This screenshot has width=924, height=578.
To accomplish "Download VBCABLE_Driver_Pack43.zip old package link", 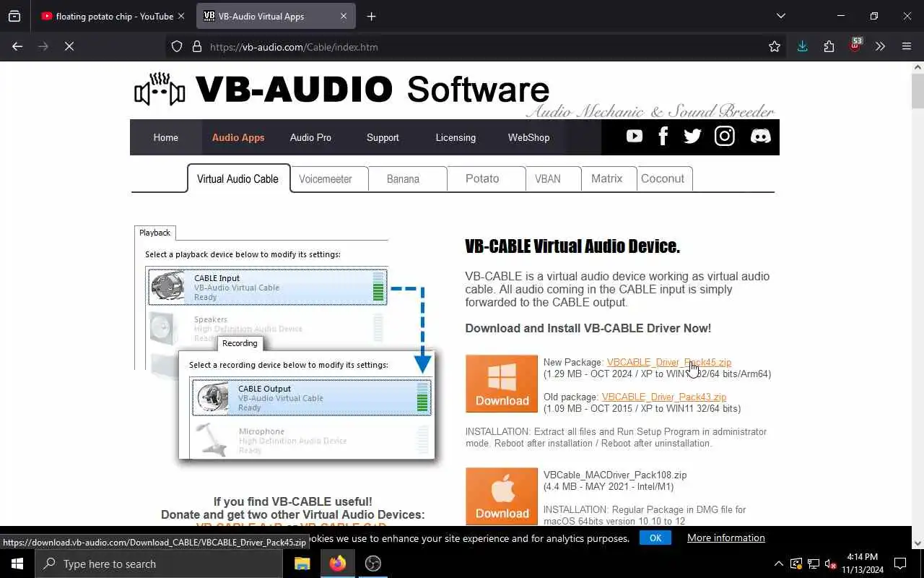I will click(664, 397).
